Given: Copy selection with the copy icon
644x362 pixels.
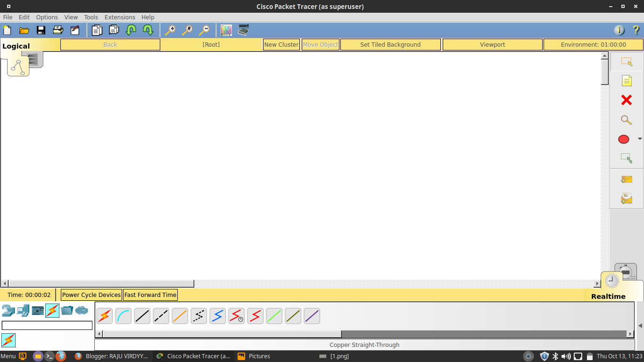Looking at the screenshot, I should (97, 30).
